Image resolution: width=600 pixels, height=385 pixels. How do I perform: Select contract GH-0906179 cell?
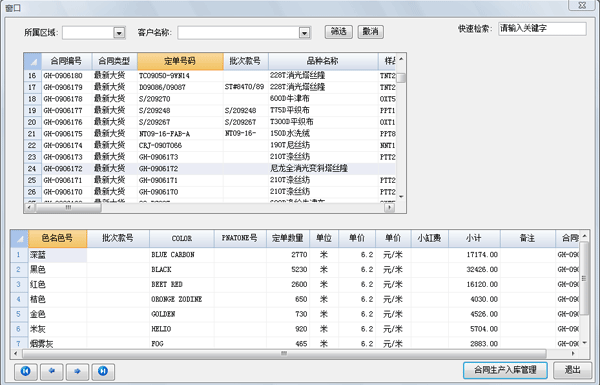[66, 87]
